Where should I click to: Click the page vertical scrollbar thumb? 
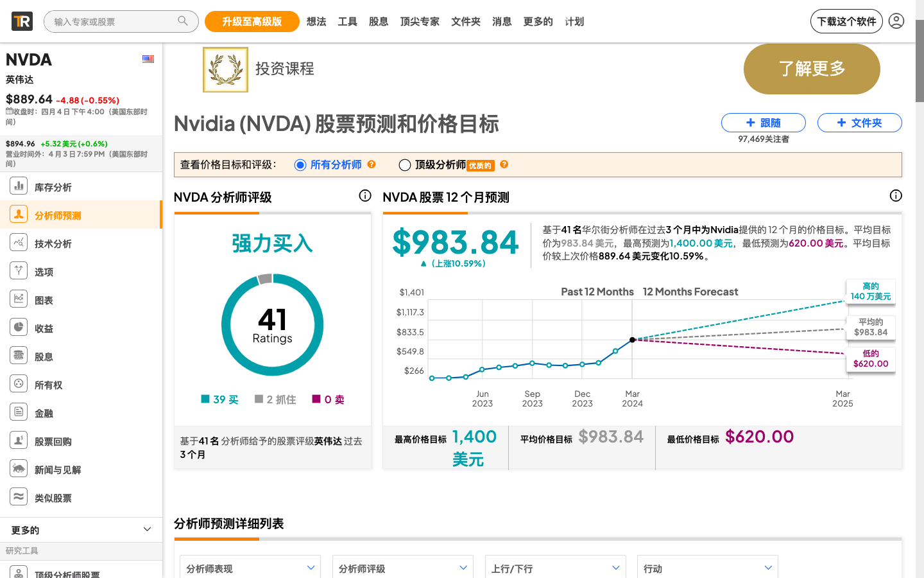920,61
